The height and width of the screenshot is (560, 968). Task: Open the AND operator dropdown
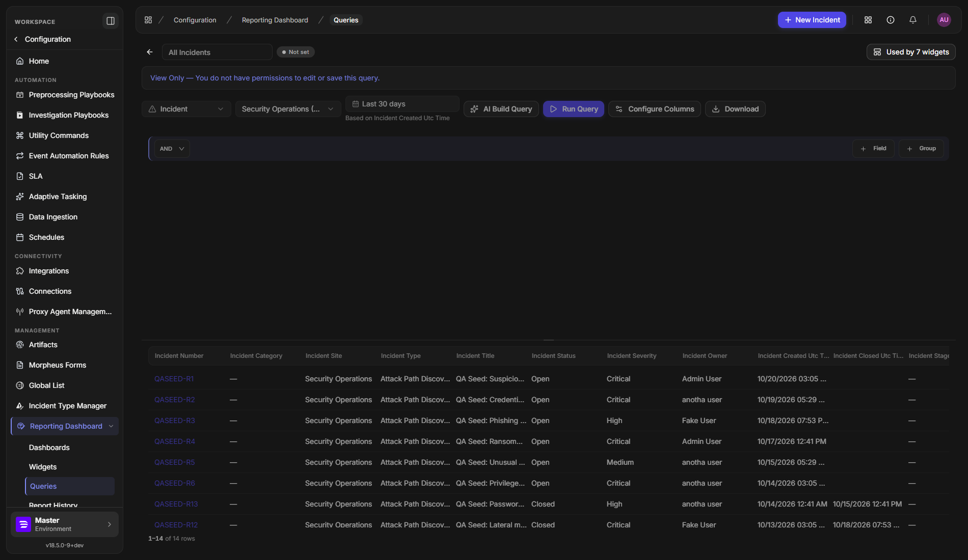tap(172, 149)
